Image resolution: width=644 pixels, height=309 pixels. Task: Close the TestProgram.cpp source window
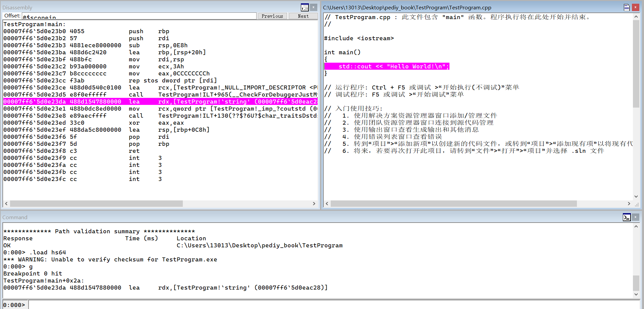point(635,7)
